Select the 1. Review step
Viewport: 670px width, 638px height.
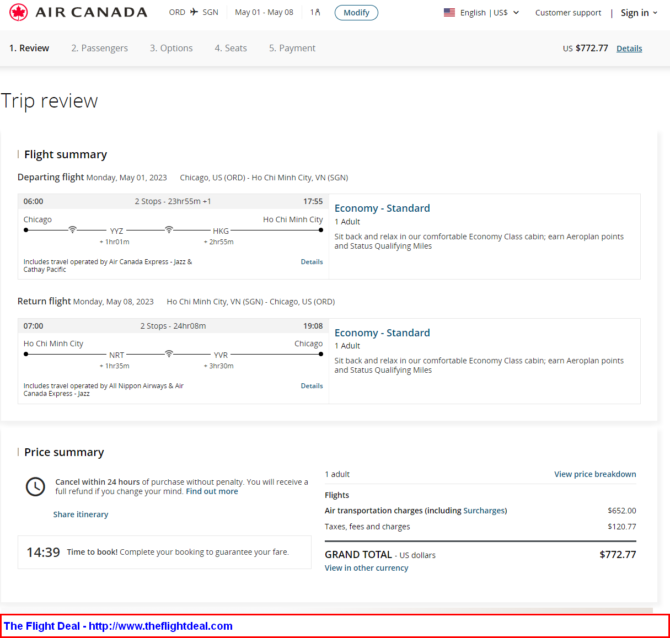(x=29, y=48)
